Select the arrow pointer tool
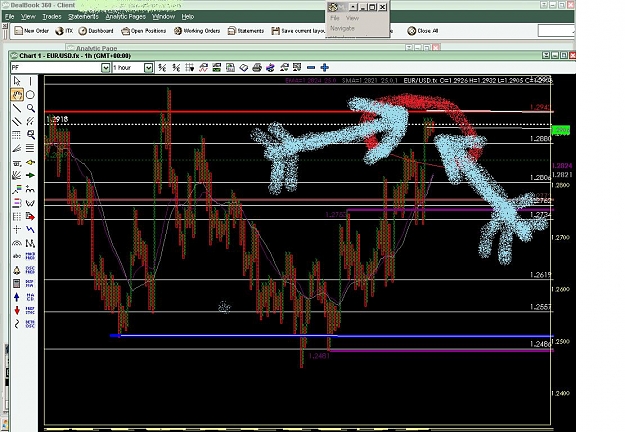This screenshot has width=625, height=432. [17, 81]
